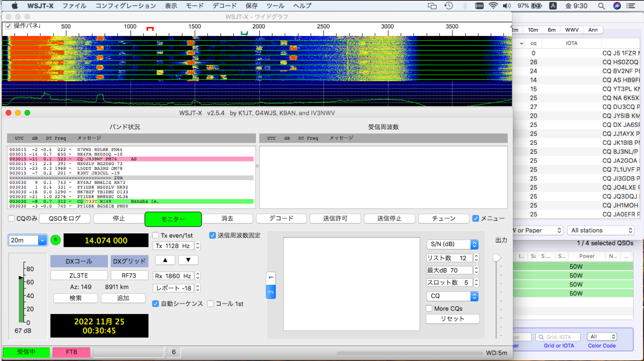Image resolution: width=644 pixels, height=361 pixels.
Task: Open Spotlight search in menu bar
Action: pyautogui.click(x=601, y=6)
